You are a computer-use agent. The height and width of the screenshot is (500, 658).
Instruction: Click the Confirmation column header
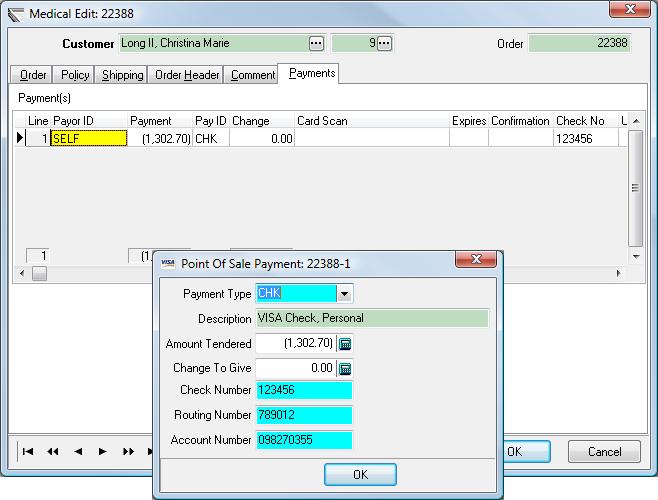pyautogui.click(x=521, y=121)
